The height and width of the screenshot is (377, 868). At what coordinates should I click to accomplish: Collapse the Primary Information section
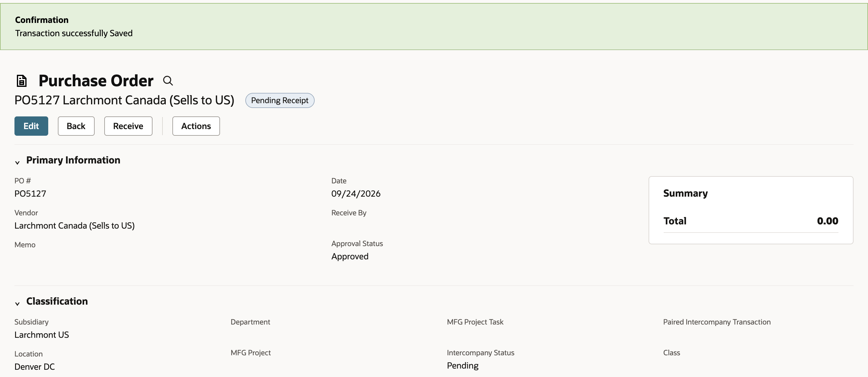pyautogui.click(x=17, y=163)
